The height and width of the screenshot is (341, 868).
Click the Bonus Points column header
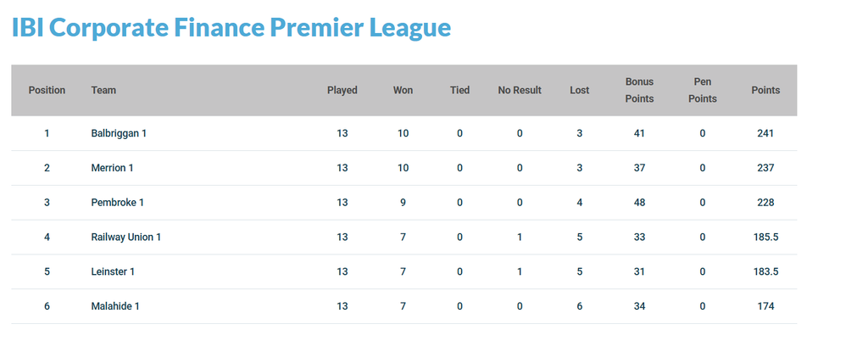coord(639,90)
